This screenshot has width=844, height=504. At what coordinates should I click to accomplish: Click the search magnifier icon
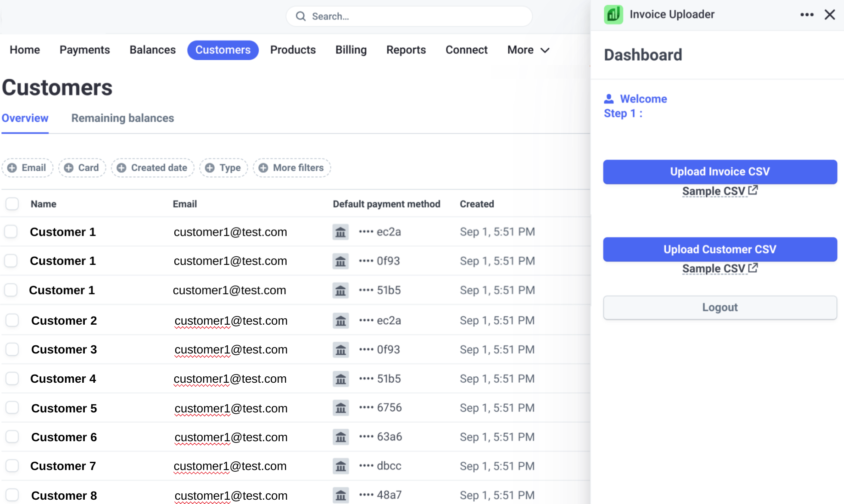click(x=301, y=16)
